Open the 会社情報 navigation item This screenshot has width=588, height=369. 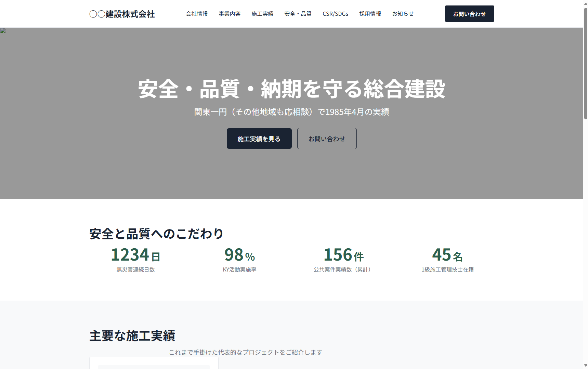point(197,14)
